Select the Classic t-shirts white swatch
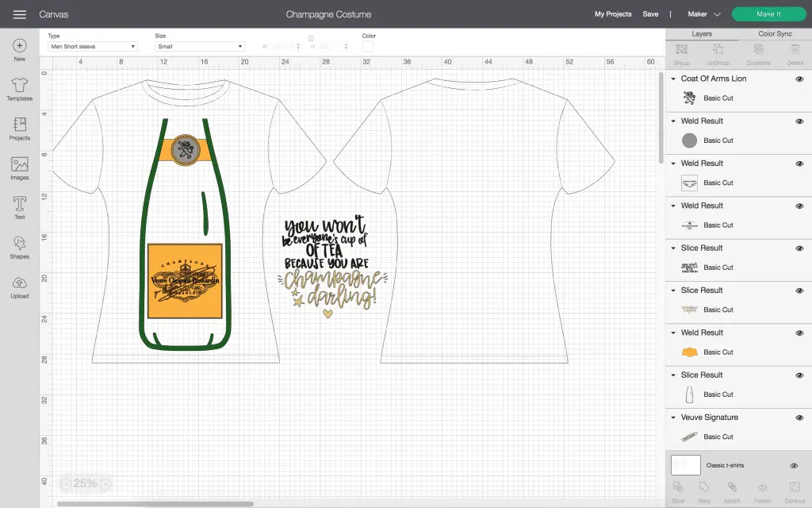Viewport: 812px width, 508px height. tap(686, 465)
